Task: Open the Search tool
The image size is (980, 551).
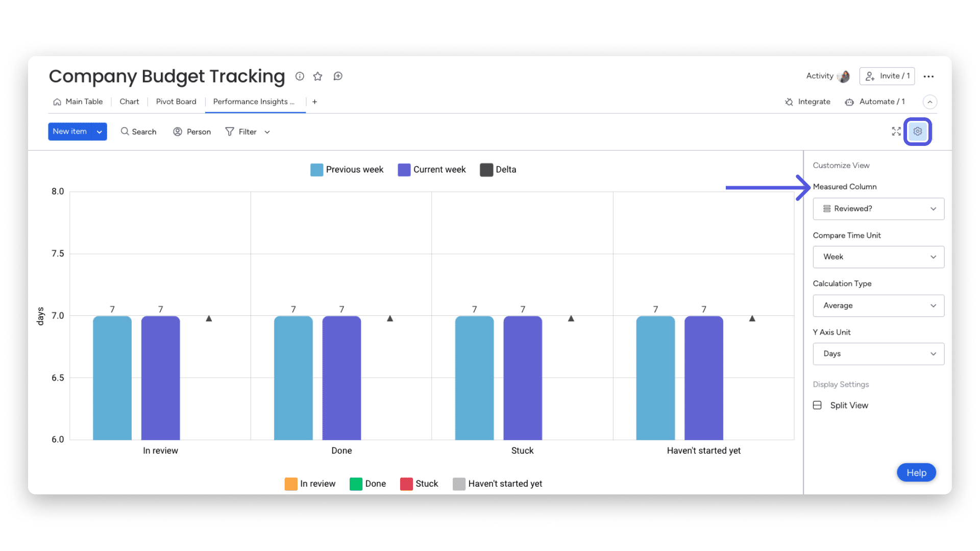Action: pos(138,132)
